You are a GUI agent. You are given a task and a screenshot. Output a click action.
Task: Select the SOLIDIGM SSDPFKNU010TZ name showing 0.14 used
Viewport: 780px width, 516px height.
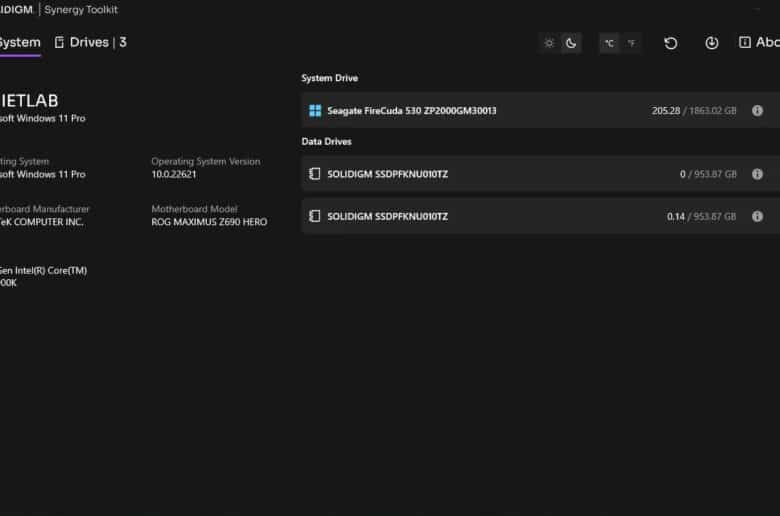388,216
